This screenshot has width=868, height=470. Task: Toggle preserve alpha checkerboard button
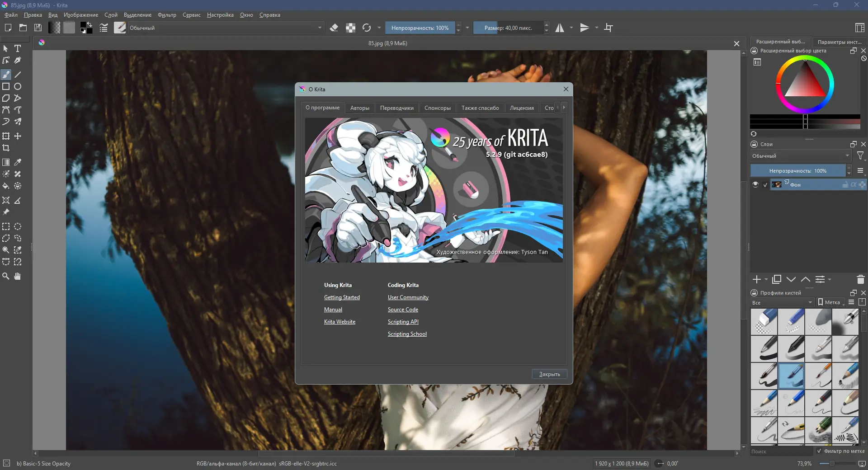pos(350,28)
